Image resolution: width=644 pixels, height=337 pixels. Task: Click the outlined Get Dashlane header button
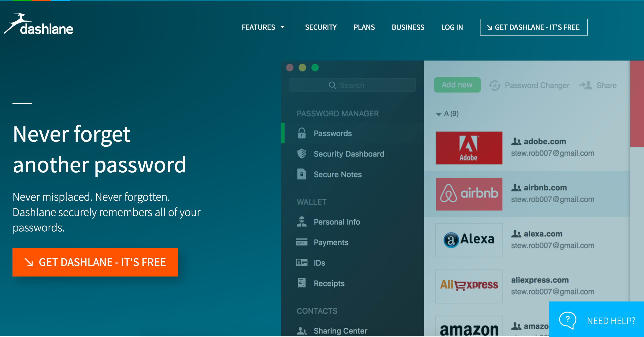533,27
